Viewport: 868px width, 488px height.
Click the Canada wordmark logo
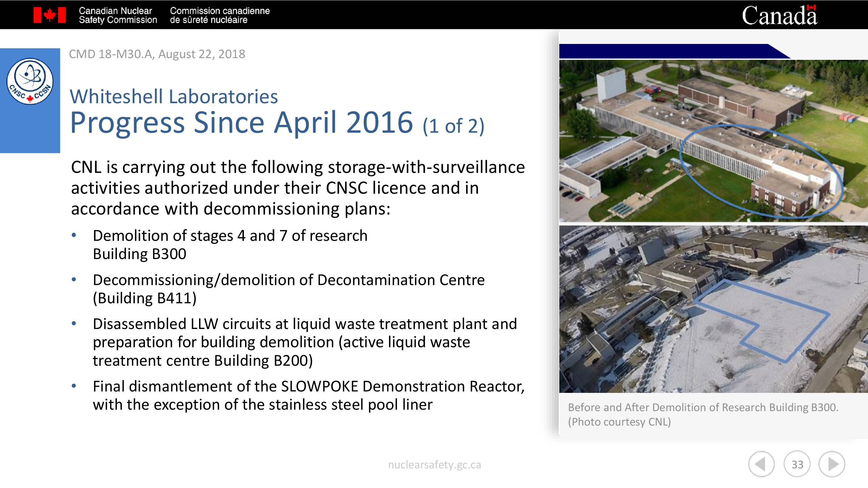(779, 15)
